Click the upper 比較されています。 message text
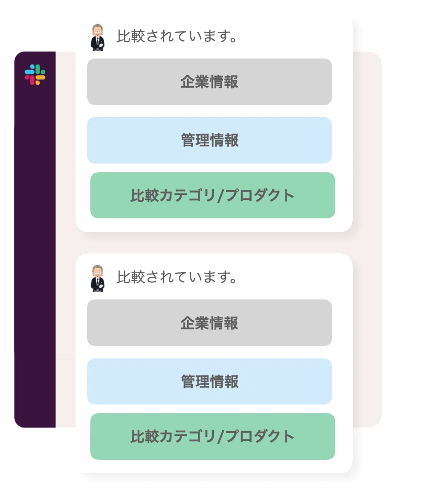This screenshot has width=426, height=504. click(x=177, y=36)
